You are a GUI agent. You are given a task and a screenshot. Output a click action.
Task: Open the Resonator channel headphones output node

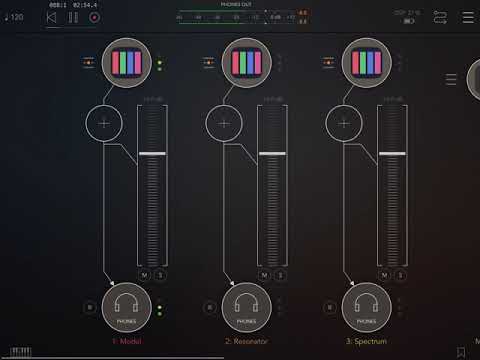[247, 308]
